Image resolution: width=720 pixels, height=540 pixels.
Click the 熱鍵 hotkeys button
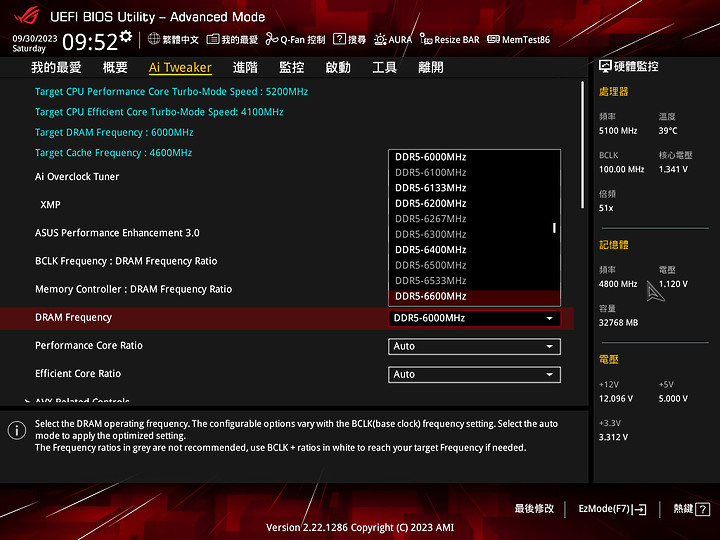coord(691,509)
